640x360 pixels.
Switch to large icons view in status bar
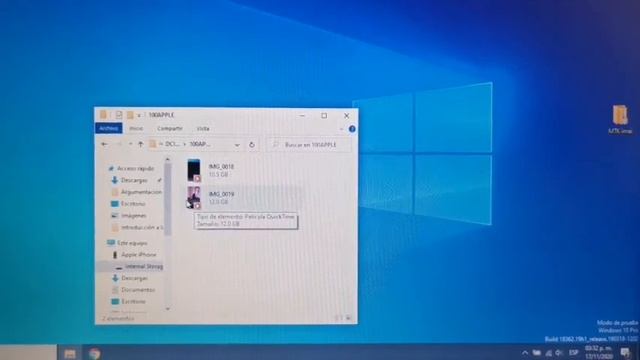[348, 318]
